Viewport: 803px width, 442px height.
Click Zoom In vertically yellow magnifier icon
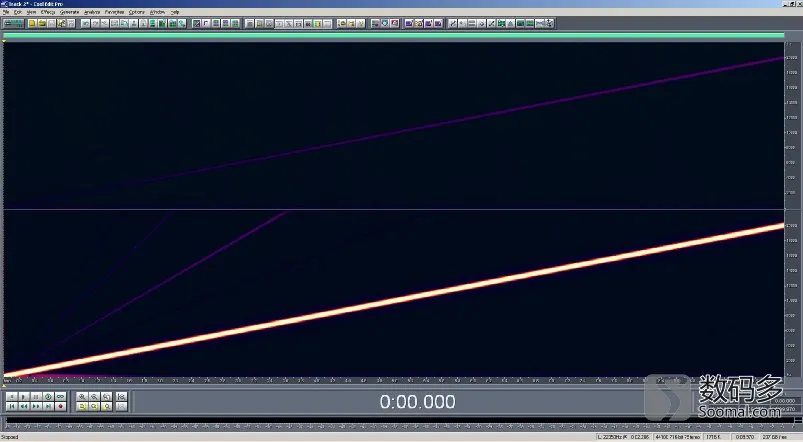click(94, 406)
